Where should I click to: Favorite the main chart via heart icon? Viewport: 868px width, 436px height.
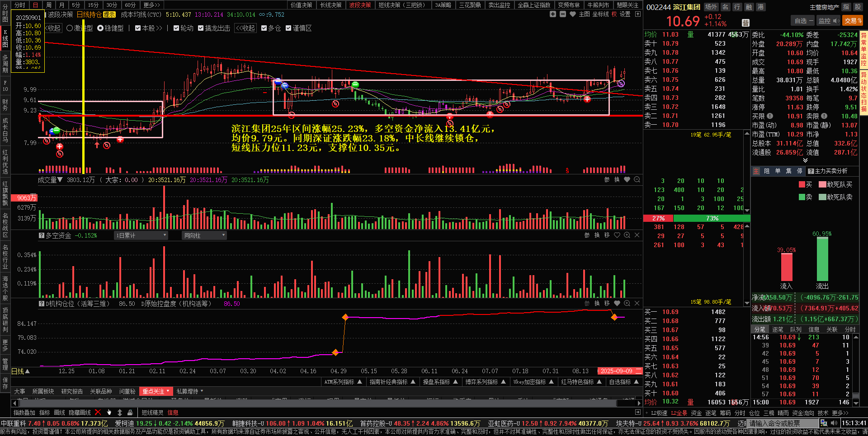tap(572, 14)
